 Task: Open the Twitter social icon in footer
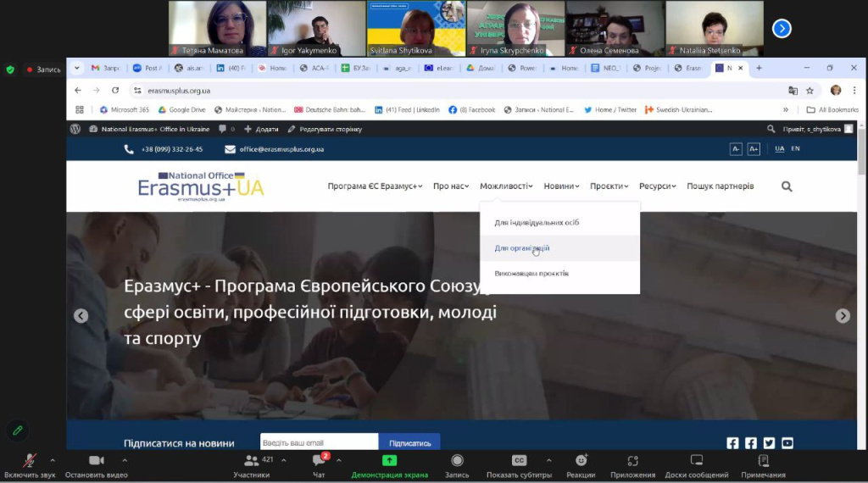[x=769, y=442]
